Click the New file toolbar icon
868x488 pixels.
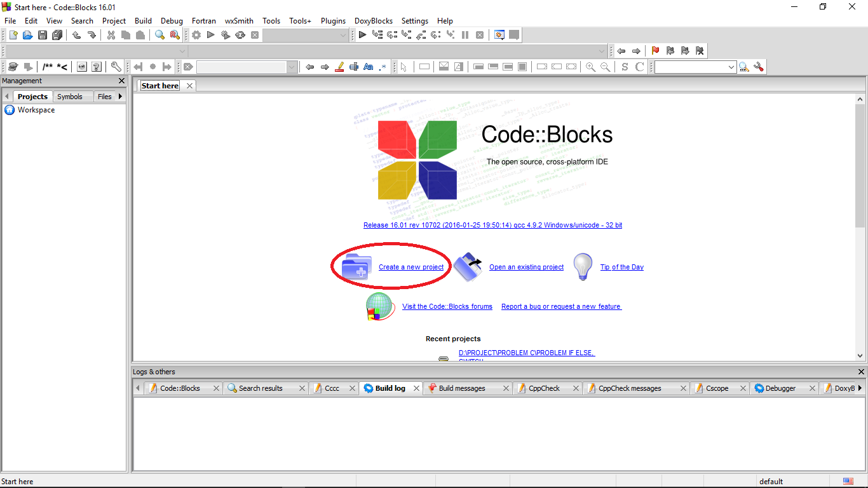[x=13, y=35]
